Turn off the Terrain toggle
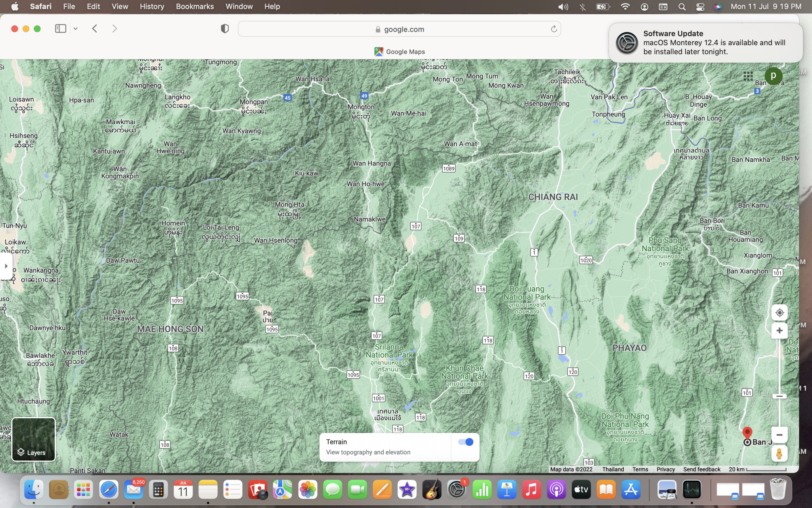 pyautogui.click(x=465, y=442)
